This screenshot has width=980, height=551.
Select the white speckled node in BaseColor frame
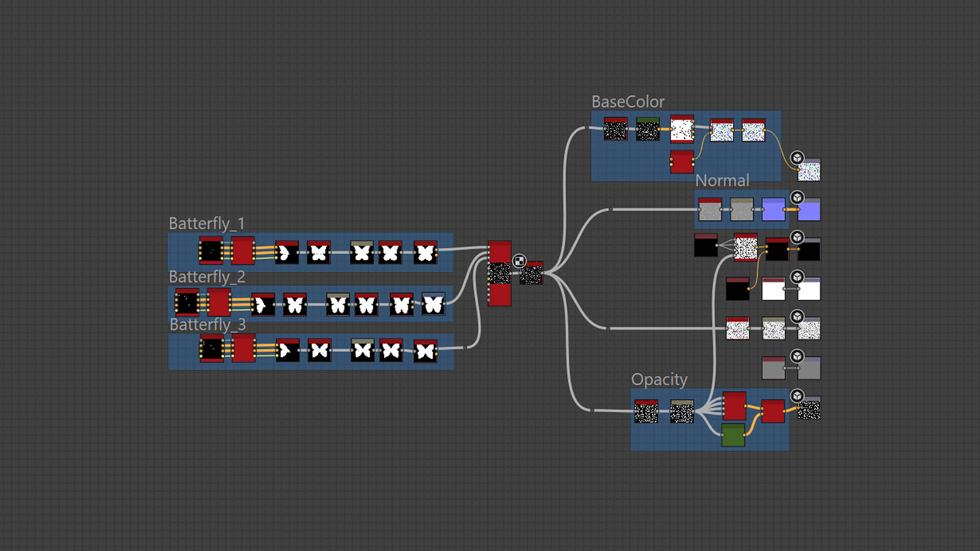tap(682, 129)
